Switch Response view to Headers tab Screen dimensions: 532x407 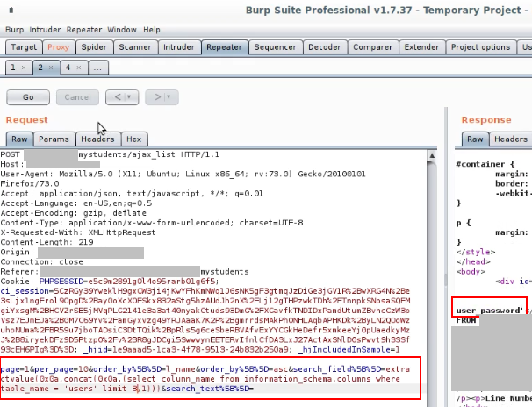tap(511, 139)
